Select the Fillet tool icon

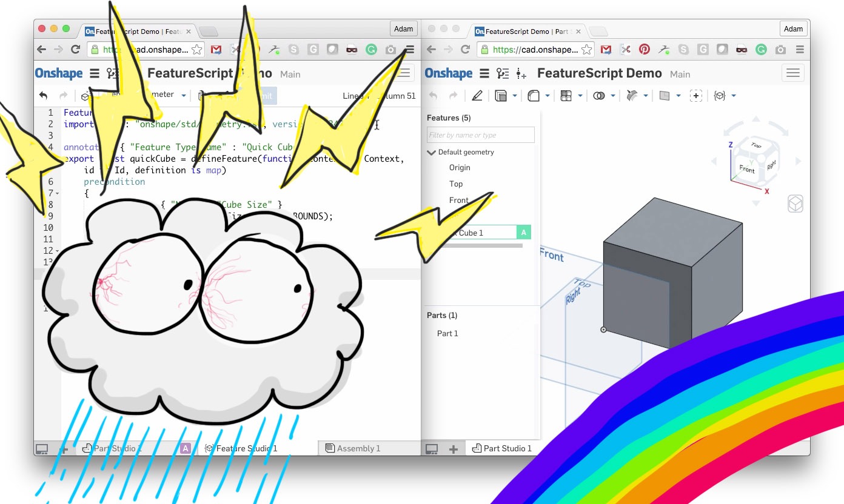[534, 96]
